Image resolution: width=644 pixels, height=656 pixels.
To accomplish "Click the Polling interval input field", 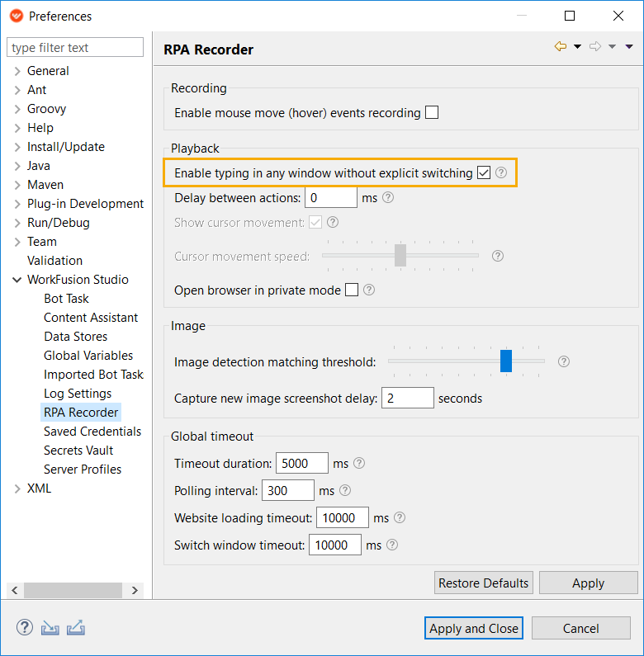I will point(287,490).
